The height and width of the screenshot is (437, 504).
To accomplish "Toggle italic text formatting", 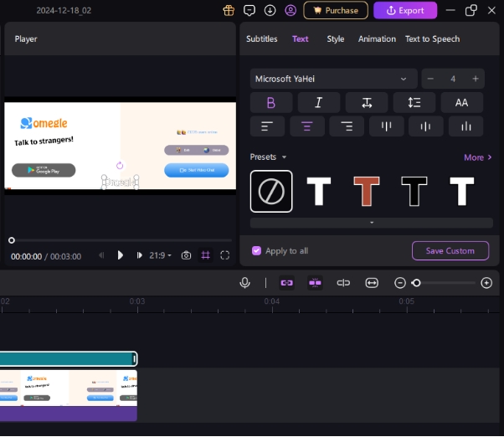I will pyautogui.click(x=319, y=103).
